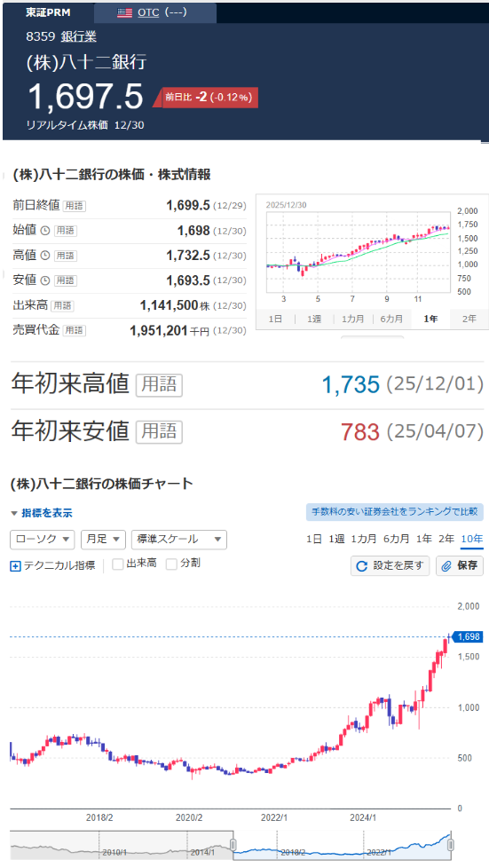Select 2年 on the mini chart
Screen dimensions: 489x868
[x=469, y=319]
